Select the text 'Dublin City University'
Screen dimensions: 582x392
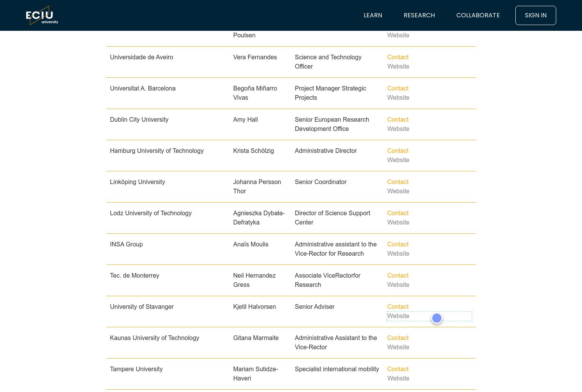point(139,119)
